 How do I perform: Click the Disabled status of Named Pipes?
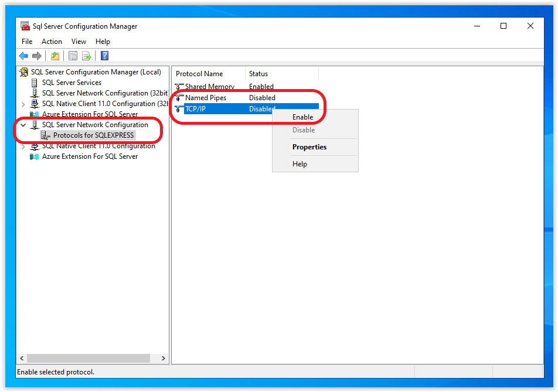[262, 98]
